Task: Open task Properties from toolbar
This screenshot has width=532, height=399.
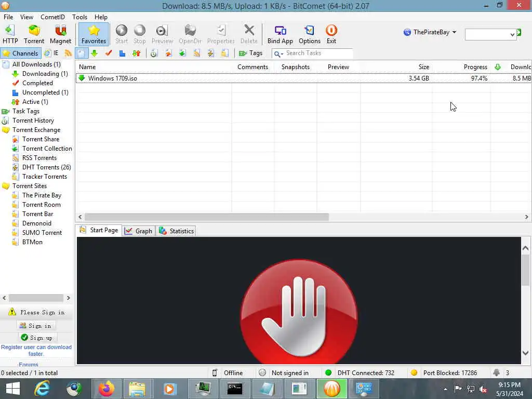Action: pos(221,34)
